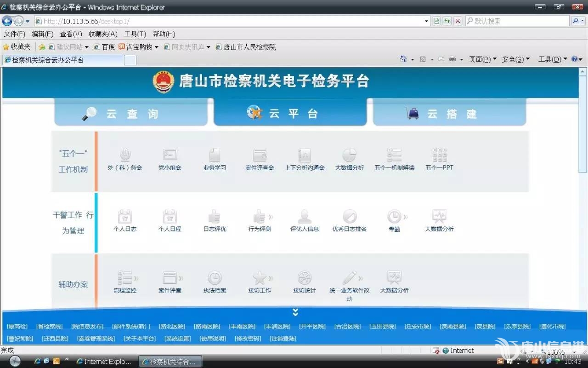Expand the 安全(S) dropdown menu

point(515,59)
